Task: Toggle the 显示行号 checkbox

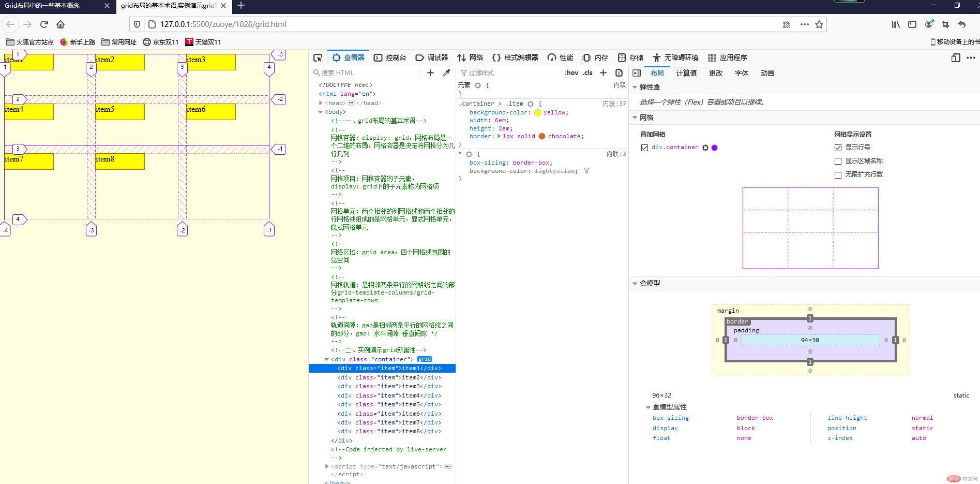Action: (838, 148)
